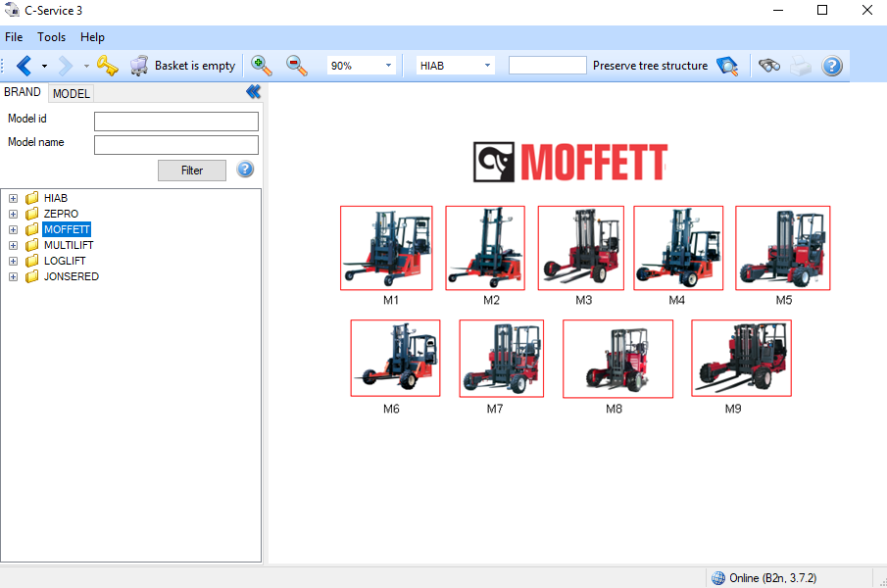Open the HIAB brand dropdown
887x588 pixels.
pos(486,66)
